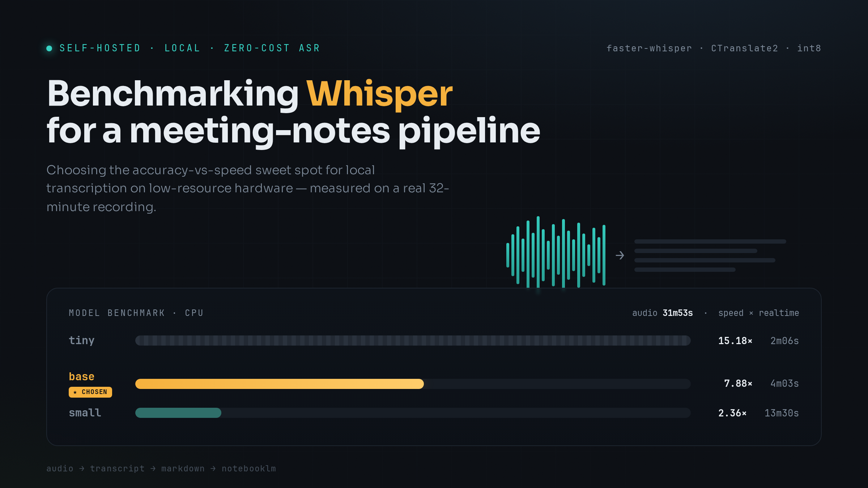Screen dimensions: 868x488
Task: Click 'markdown' in the footer pipeline
Action: (x=183, y=468)
